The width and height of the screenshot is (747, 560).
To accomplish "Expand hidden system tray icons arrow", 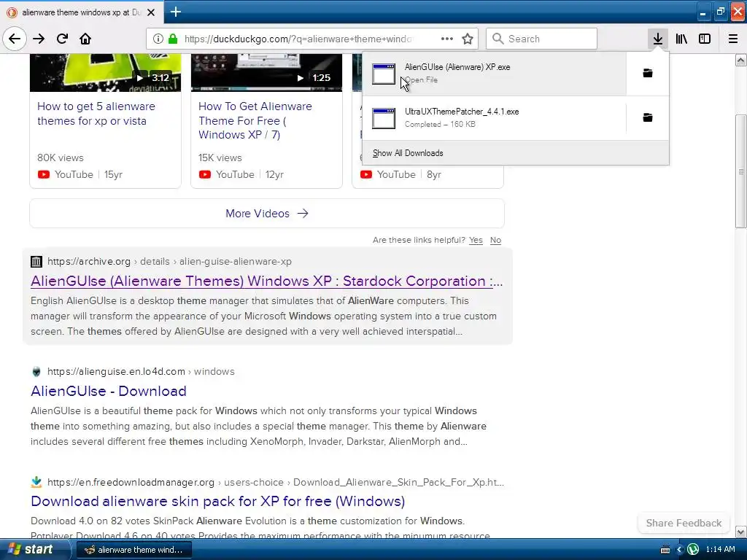I will pyautogui.click(x=679, y=550).
